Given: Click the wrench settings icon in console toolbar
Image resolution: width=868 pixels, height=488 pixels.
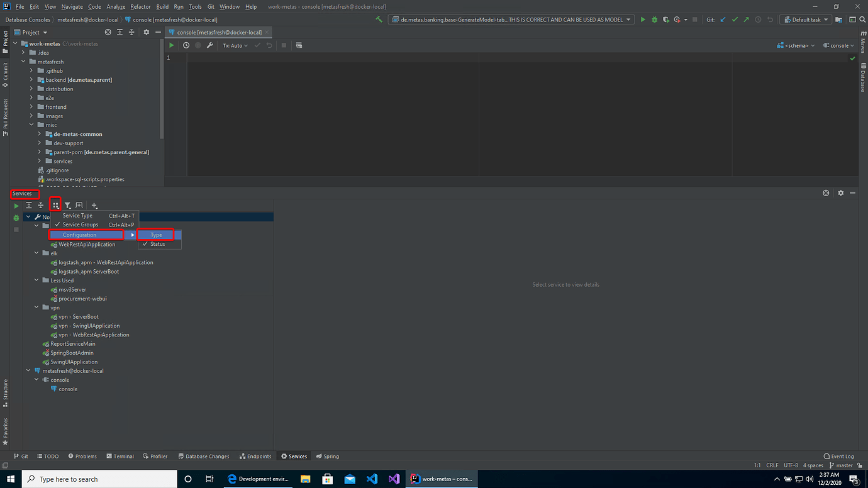Looking at the screenshot, I should pyautogui.click(x=210, y=45).
